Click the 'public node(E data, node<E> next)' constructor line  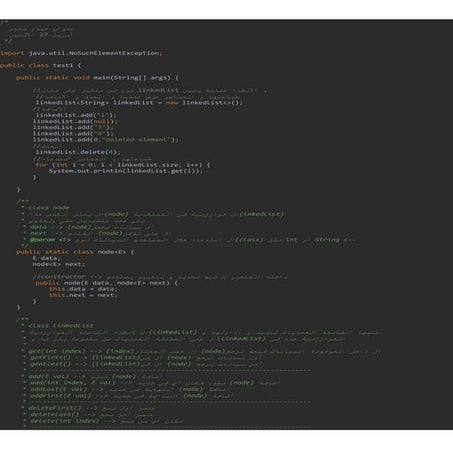point(107,283)
